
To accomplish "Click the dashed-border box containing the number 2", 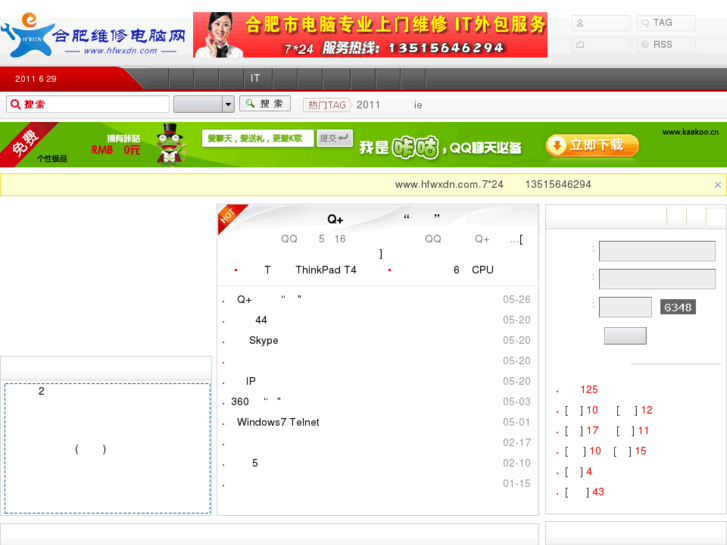I will click(107, 448).
